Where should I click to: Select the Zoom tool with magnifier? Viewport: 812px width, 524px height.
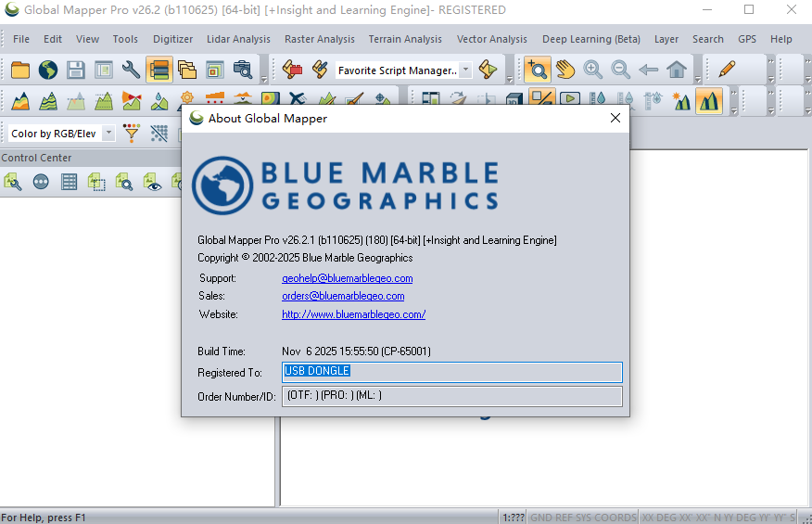coord(537,70)
